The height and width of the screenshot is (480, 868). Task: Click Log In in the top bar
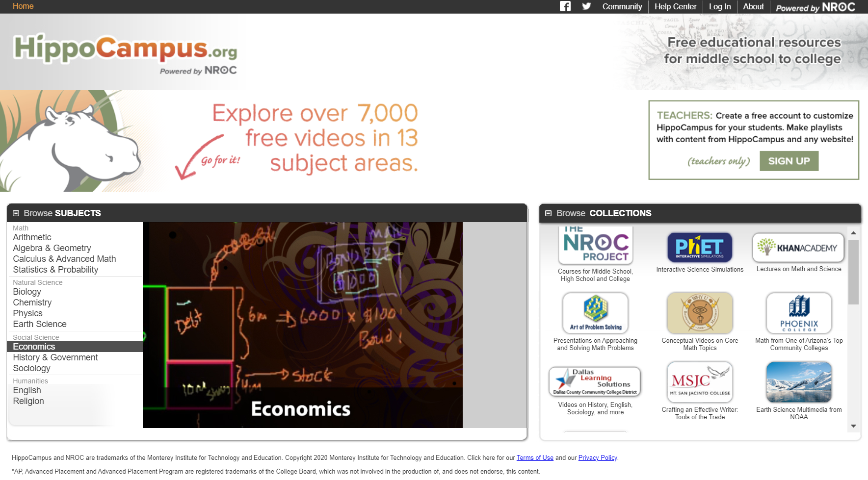[x=720, y=6]
